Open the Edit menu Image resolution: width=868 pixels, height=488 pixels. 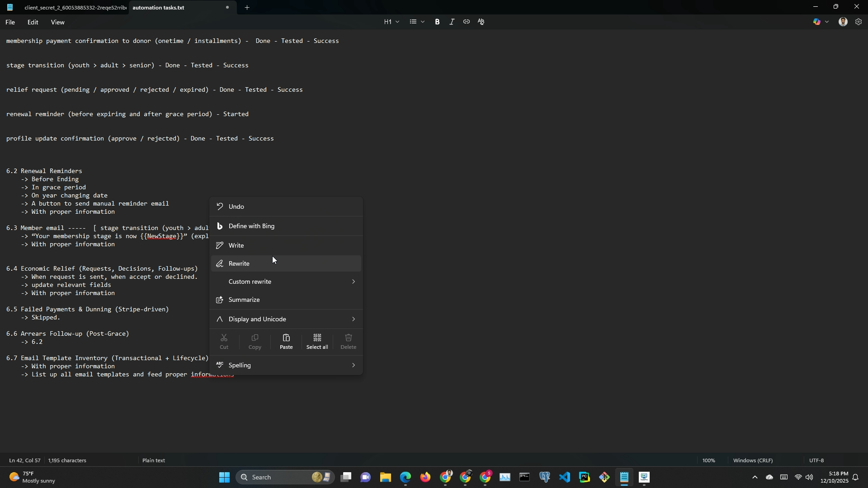[33, 22]
